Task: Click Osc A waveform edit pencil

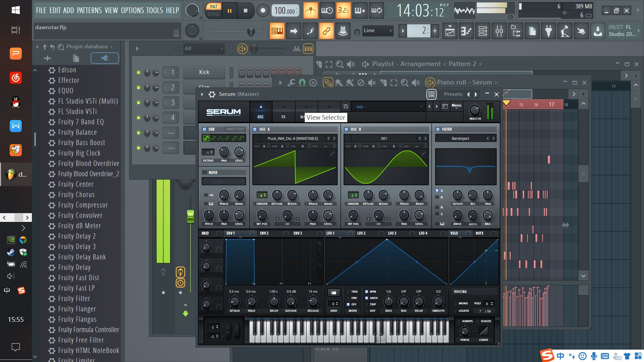Action: (x=332, y=154)
